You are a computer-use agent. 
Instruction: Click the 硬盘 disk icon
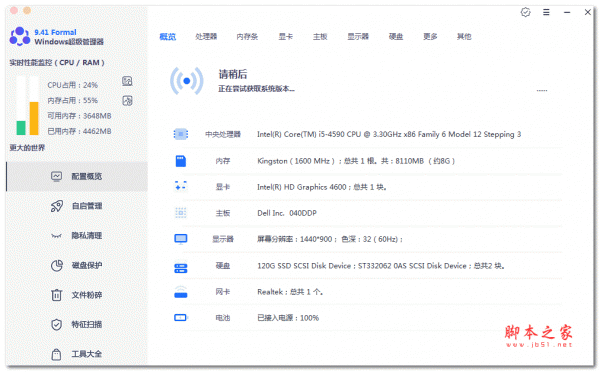(x=181, y=267)
